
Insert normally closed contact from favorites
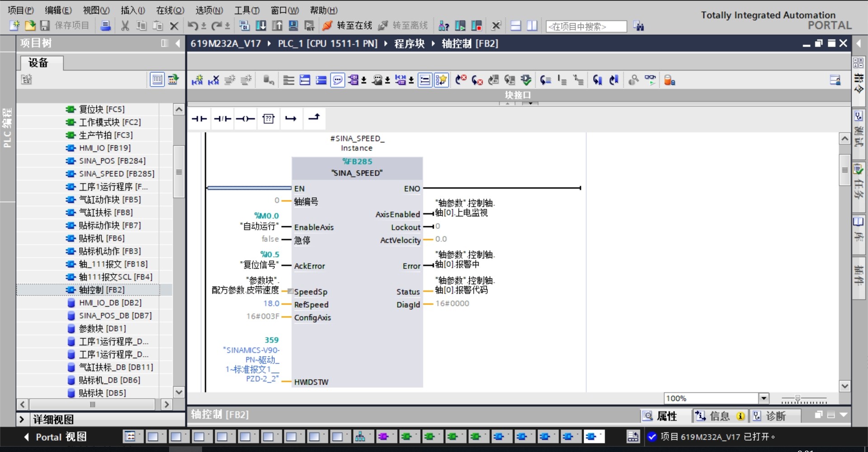point(222,119)
